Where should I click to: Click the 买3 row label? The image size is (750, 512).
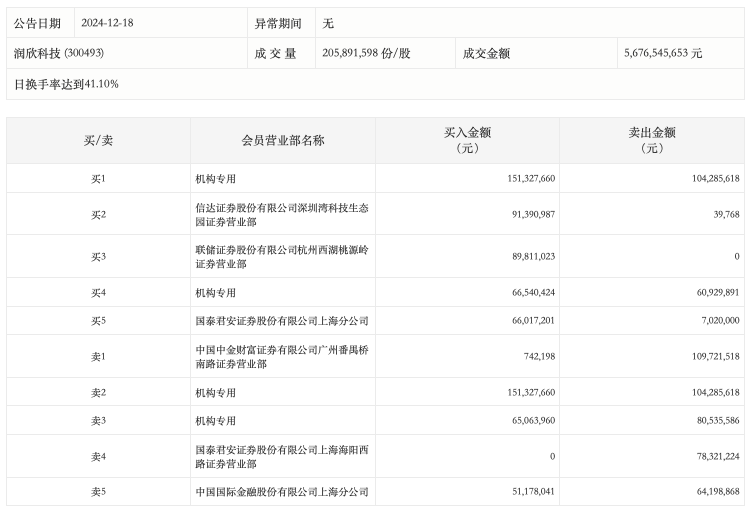pyautogui.click(x=98, y=257)
